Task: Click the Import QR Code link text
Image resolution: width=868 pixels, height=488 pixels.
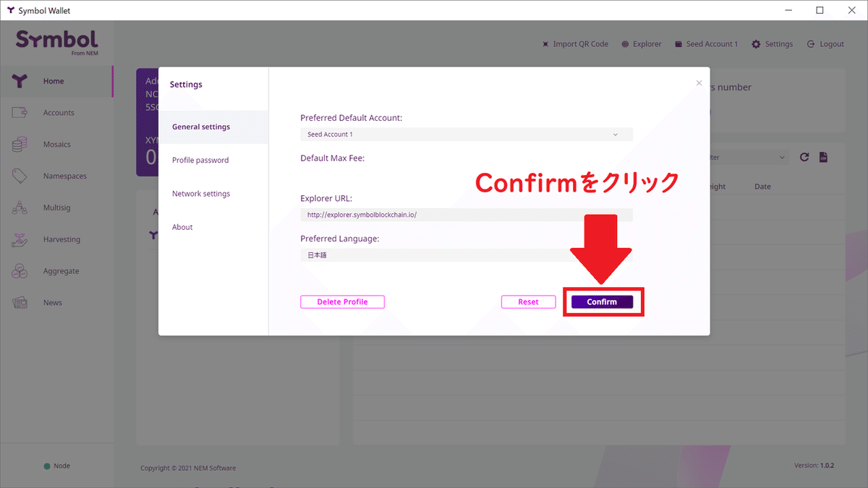Action: pyautogui.click(x=581, y=44)
